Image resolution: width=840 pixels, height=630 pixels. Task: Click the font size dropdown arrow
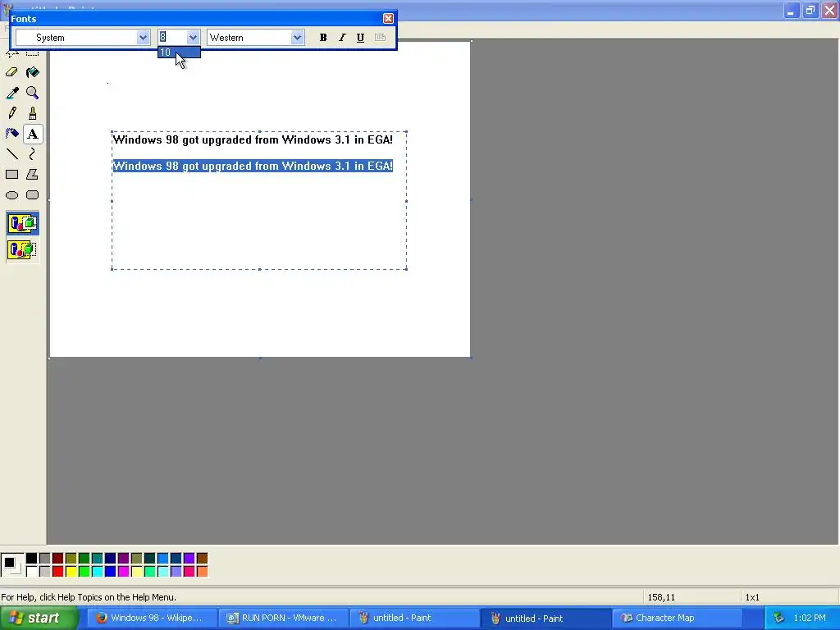193,38
